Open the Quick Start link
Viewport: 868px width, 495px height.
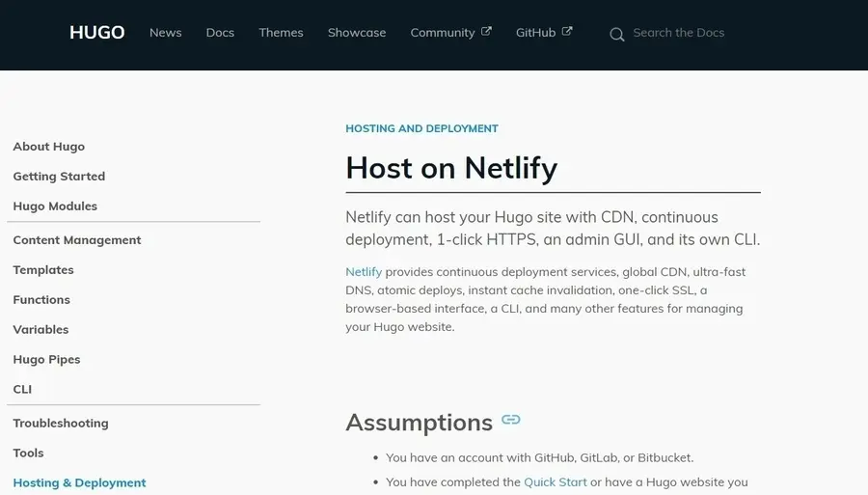coord(556,482)
